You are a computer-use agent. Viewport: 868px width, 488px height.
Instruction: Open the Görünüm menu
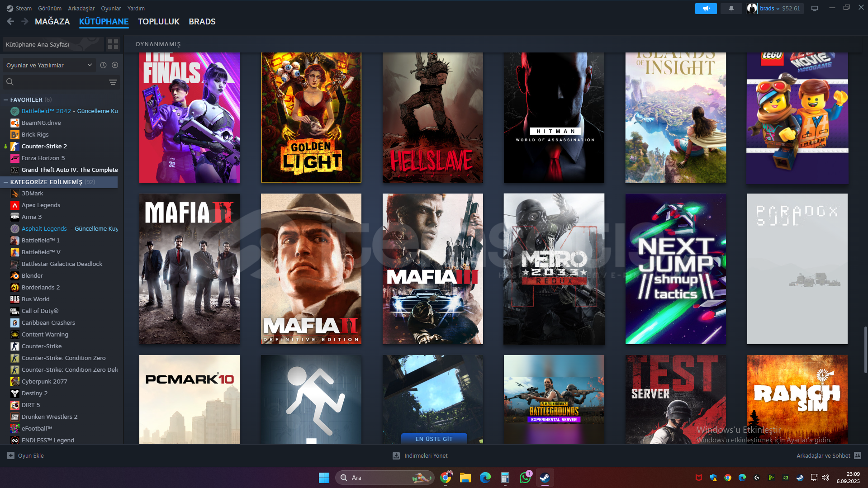50,8
